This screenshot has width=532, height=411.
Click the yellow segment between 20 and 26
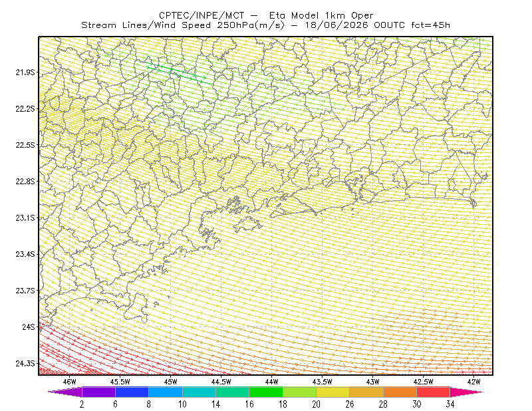pyautogui.click(x=333, y=392)
